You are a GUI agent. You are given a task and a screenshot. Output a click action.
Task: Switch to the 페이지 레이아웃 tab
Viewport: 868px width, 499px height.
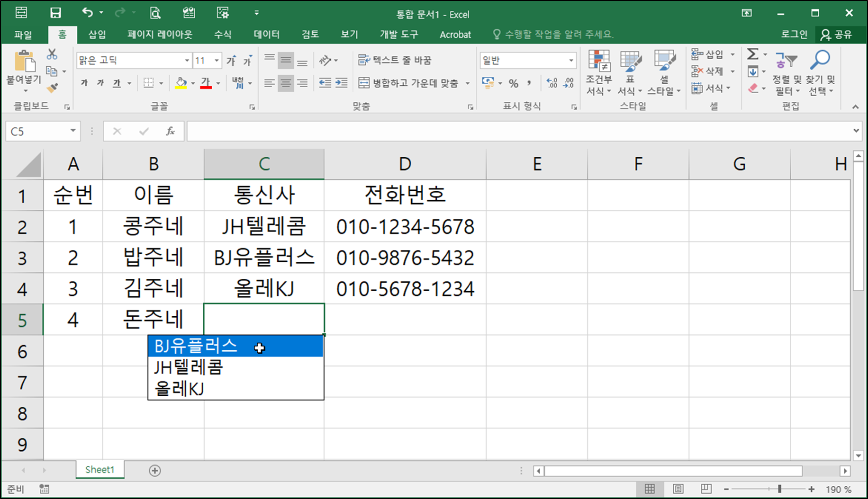[160, 34]
